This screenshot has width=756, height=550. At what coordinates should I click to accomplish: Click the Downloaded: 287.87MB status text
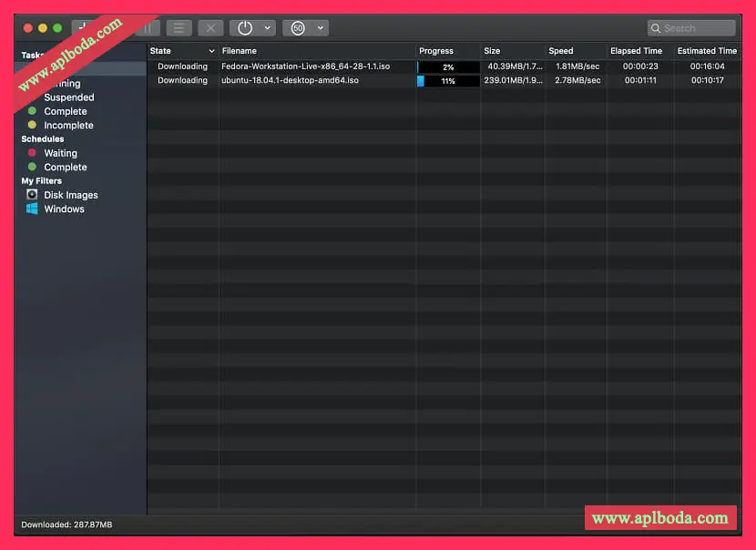pos(66,525)
